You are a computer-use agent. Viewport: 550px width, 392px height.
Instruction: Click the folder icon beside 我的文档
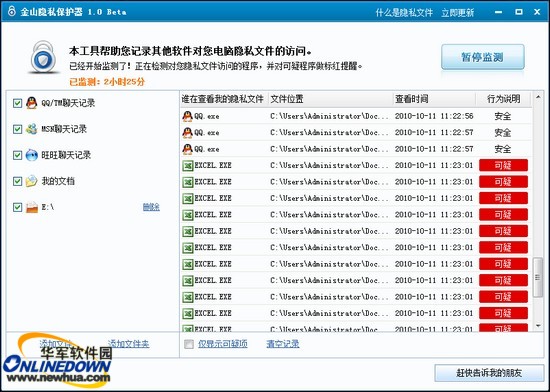[32, 181]
